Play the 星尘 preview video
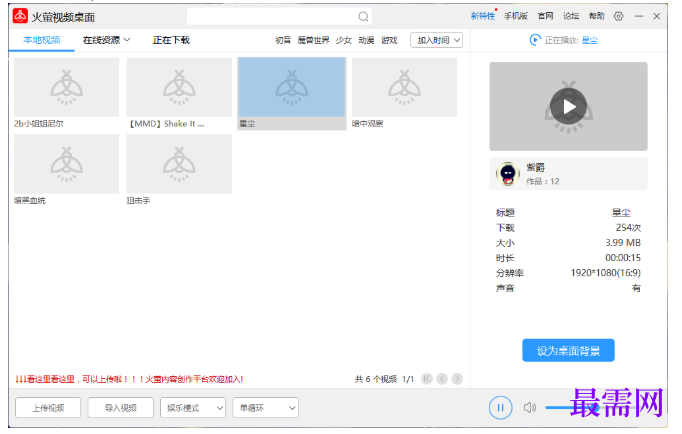Viewport: 682px width, 434px height. coord(568,107)
